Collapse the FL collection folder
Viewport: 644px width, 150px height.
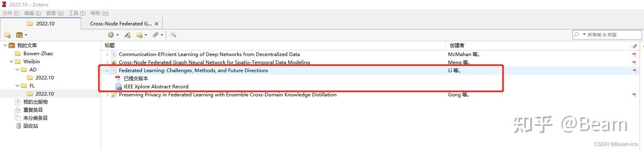pyautogui.click(x=17, y=86)
